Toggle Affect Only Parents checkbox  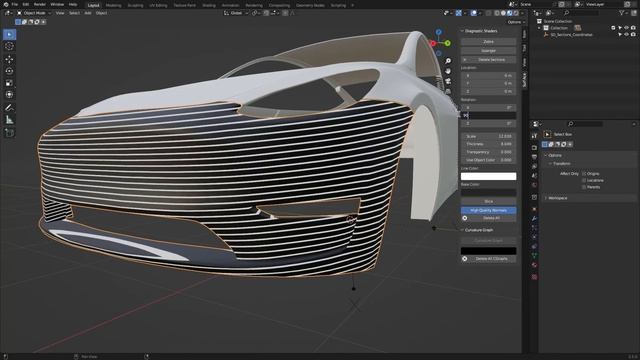(584, 187)
